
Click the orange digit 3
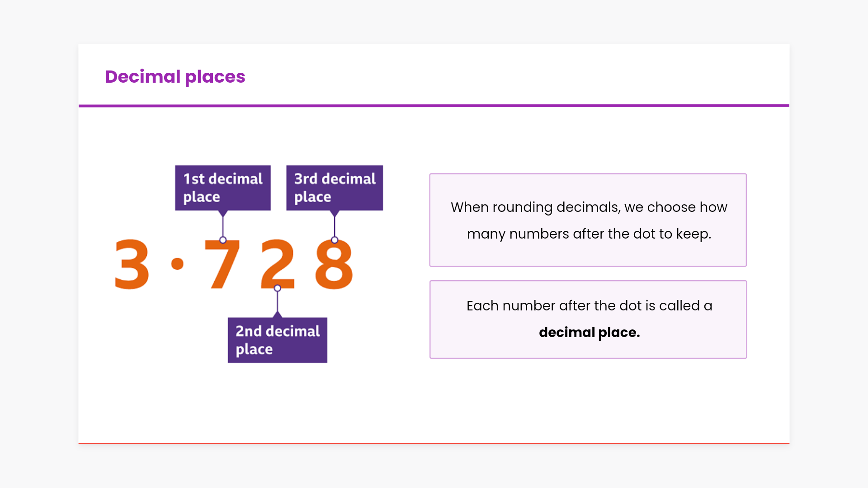tap(132, 264)
